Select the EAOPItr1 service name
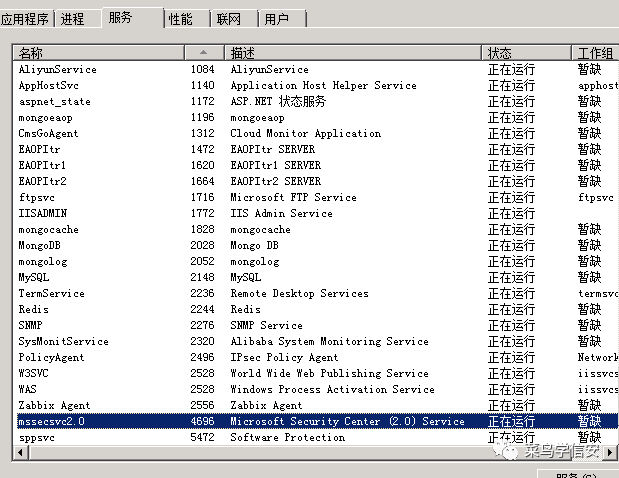The image size is (619, 478). (42, 165)
